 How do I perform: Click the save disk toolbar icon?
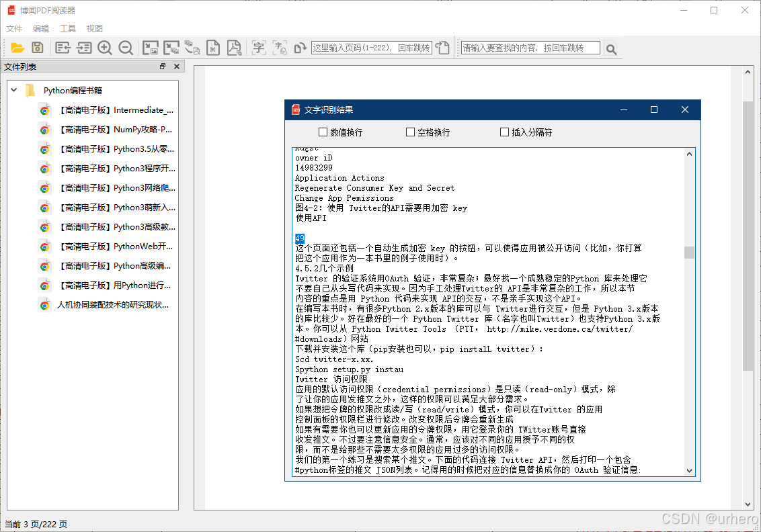[38, 48]
